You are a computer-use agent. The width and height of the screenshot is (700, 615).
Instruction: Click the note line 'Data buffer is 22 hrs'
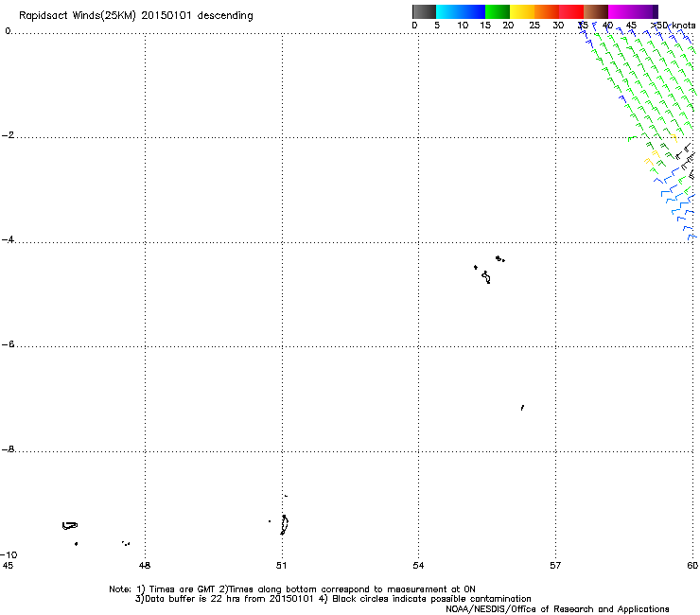click(333, 599)
